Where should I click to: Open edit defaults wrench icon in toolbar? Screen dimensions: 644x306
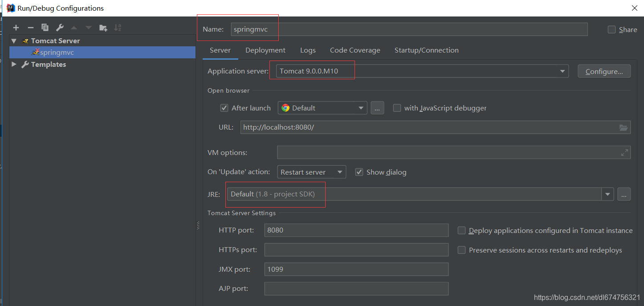pyautogui.click(x=60, y=28)
